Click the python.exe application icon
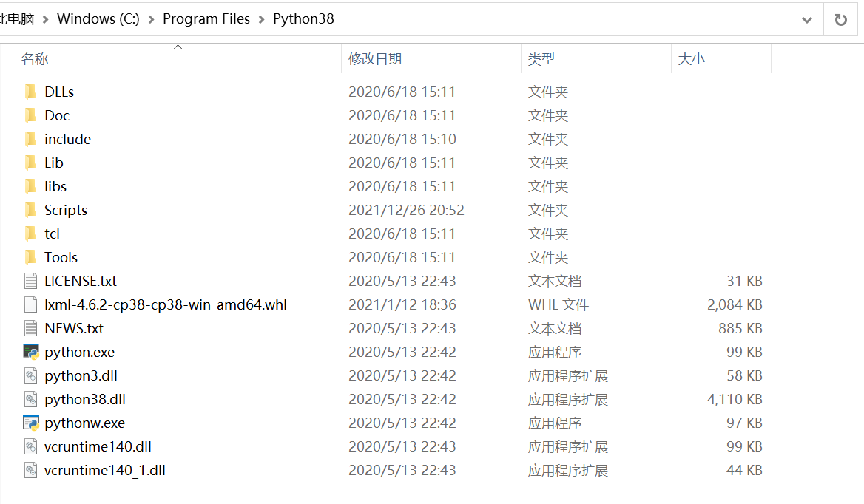The width and height of the screenshot is (864, 504). point(31,353)
